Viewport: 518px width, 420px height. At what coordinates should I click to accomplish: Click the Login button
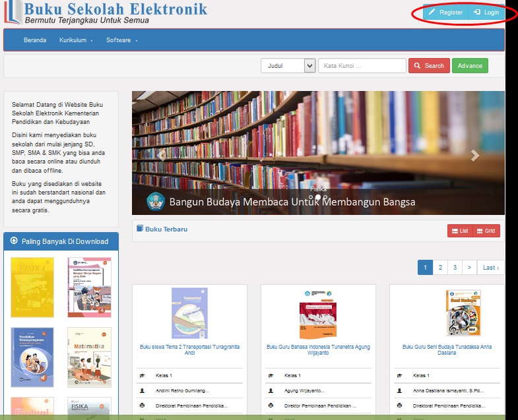coord(486,13)
